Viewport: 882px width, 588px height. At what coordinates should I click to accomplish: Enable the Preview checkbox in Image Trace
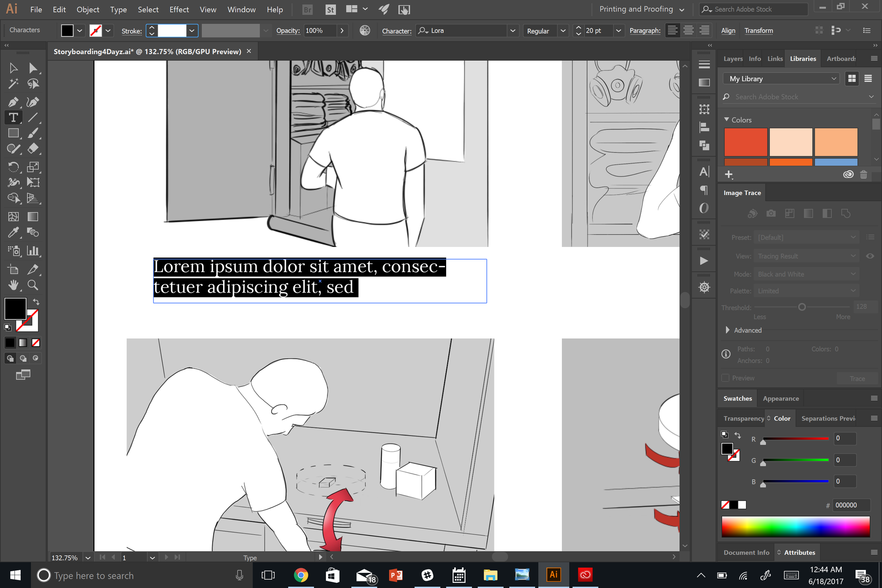pos(725,378)
